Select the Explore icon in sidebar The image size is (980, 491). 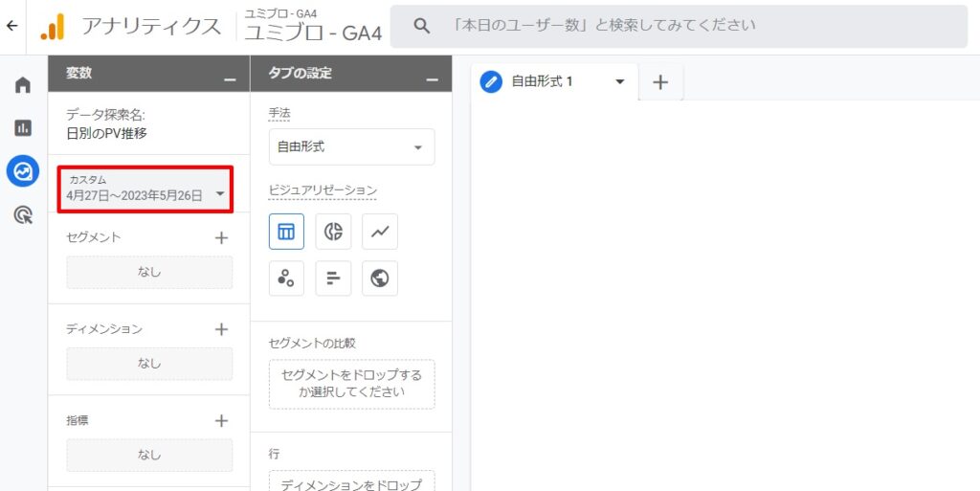coord(23,171)
